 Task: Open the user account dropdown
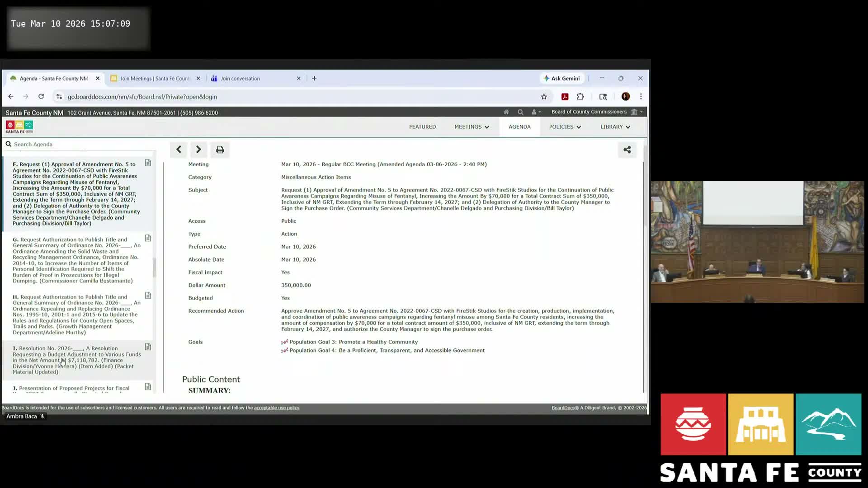point(536,112)
